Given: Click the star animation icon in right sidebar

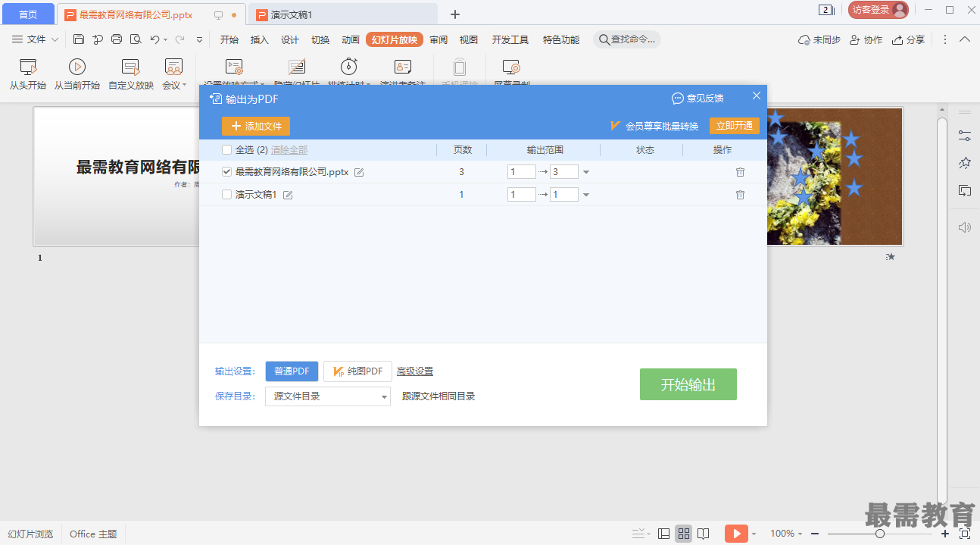Looking at the screenshot, I should click(x=964, y=163).
